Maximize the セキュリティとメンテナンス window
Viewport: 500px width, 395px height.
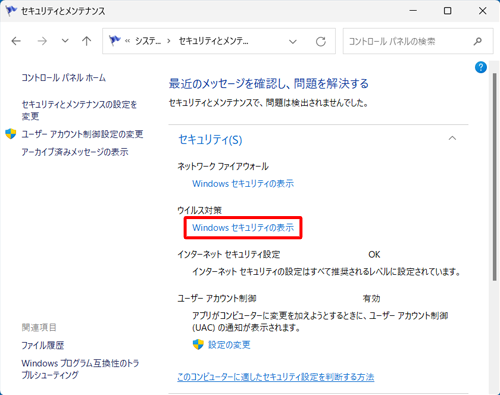[448, 11]
